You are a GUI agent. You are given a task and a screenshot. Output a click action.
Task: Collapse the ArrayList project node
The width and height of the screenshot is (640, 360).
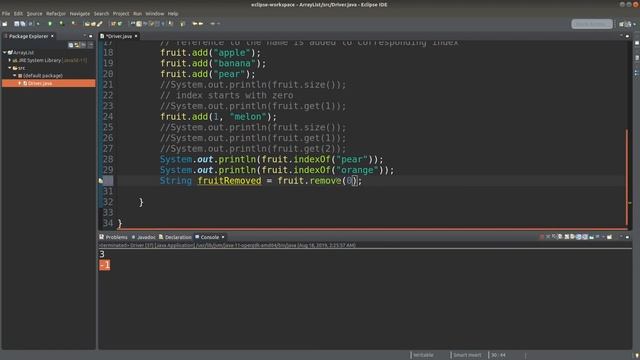4,52
